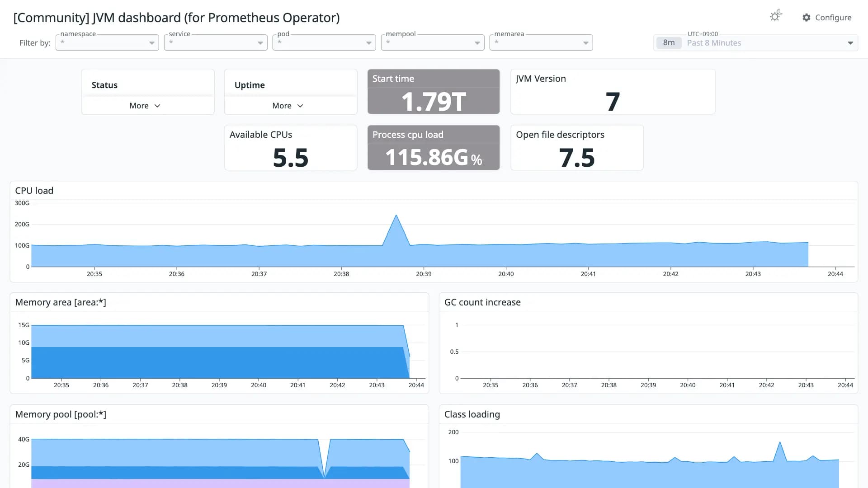Click the highest peak in Class loading chart
This screenshot has width=868, height=488.
click(780, 443)
